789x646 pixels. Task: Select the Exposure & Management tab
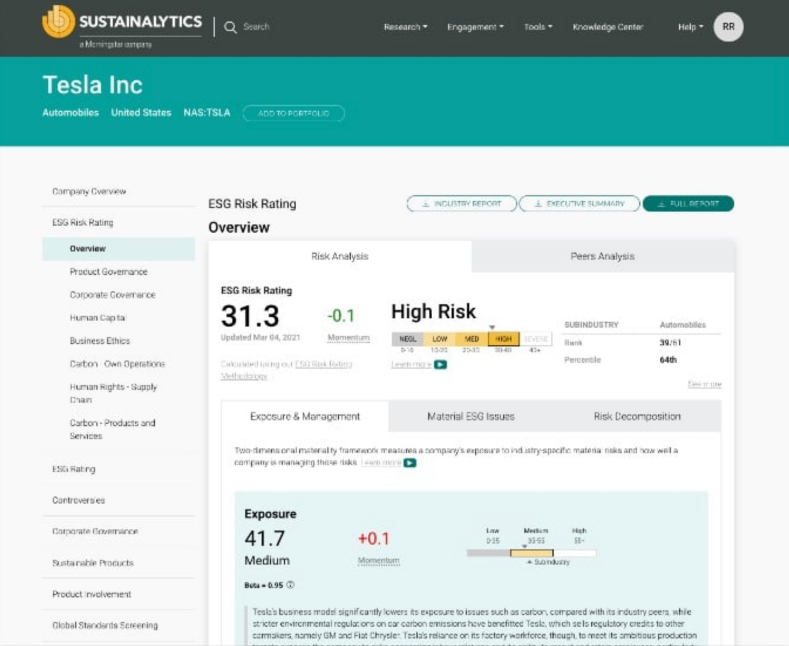[x=305, y=417]
